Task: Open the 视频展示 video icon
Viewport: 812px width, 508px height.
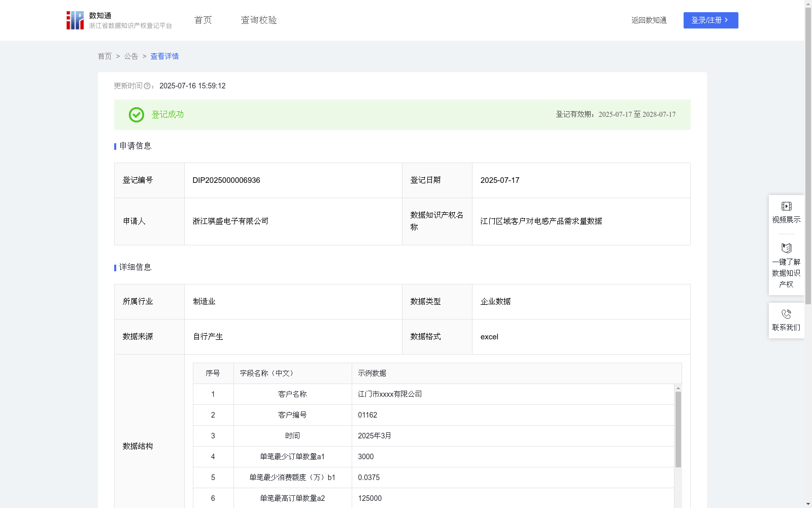Action: pos(786,206)
